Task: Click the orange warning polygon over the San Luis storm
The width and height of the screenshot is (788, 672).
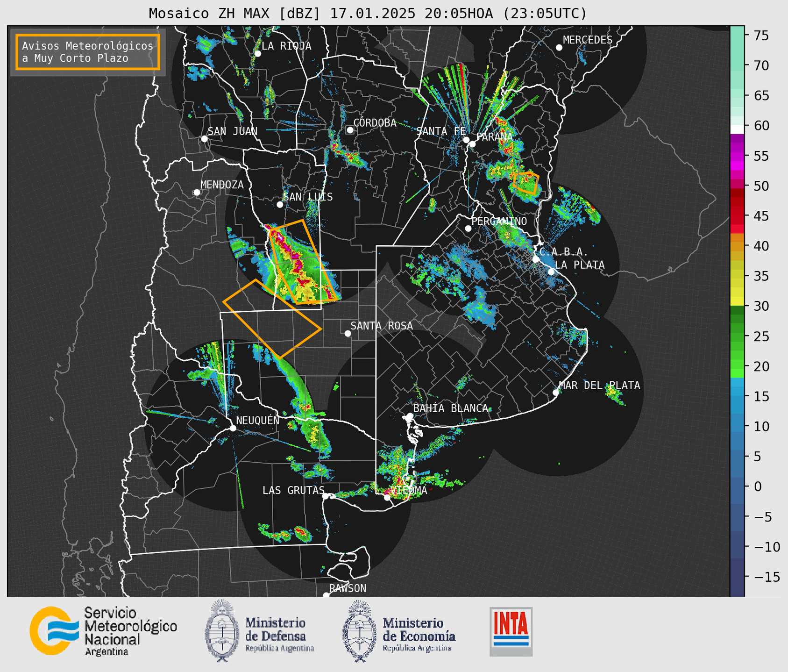Action: 304,262
